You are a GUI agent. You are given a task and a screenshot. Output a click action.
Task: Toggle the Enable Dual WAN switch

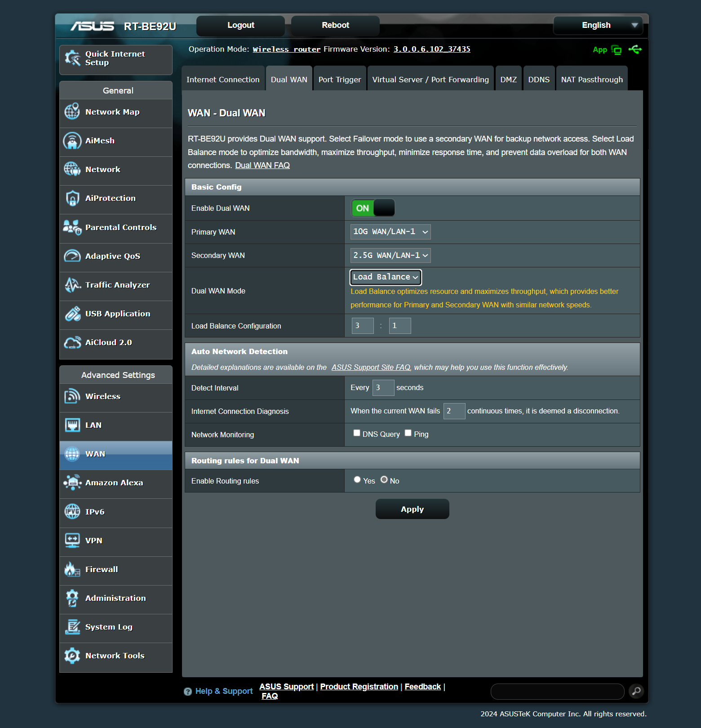point(373,208)
